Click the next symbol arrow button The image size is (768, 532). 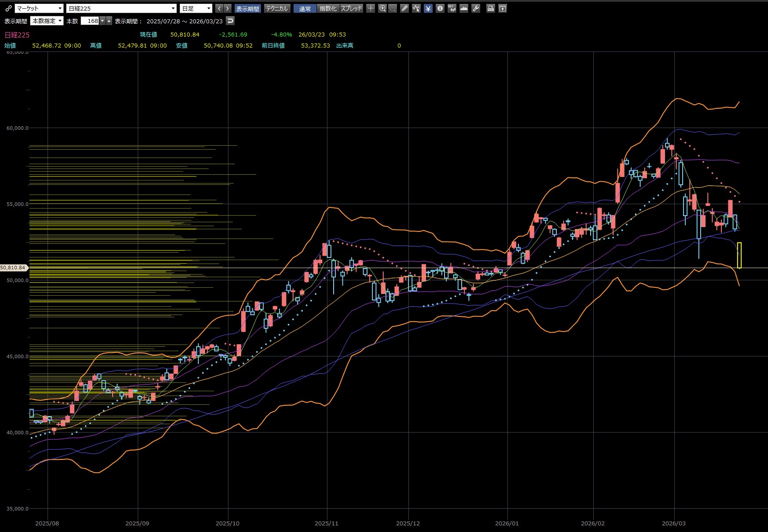227,8
